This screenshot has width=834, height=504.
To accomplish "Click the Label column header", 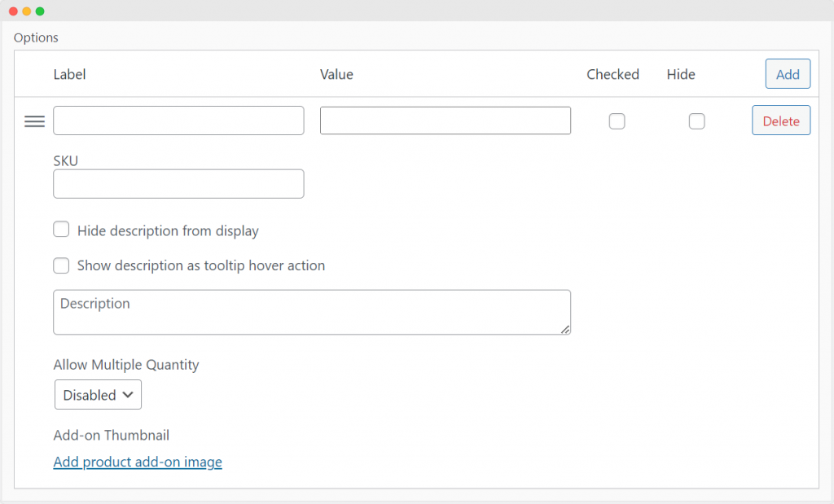I will click(70, 74).
